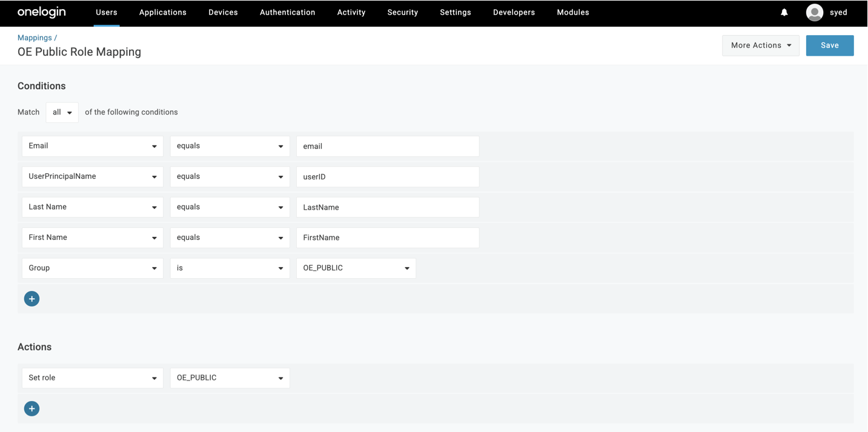Screen dimensions: 868x432
Task: Open the notifications bell
Action: [784, 12]
